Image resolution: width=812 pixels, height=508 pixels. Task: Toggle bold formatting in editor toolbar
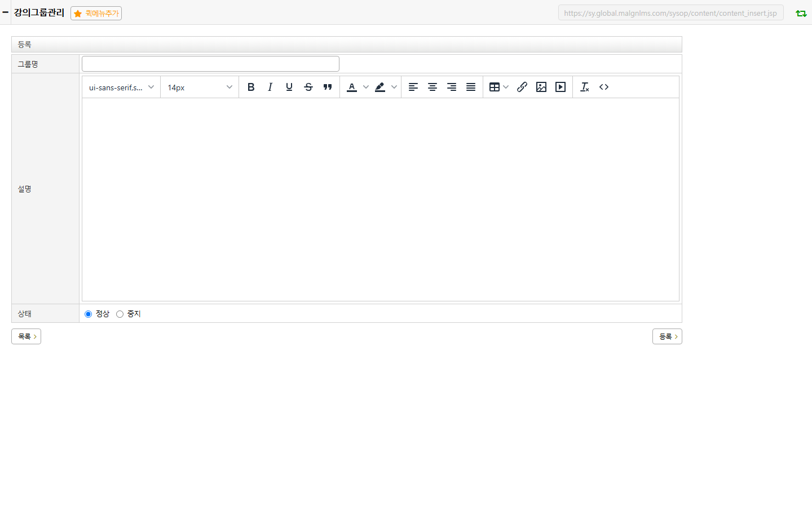pos(251,87)
